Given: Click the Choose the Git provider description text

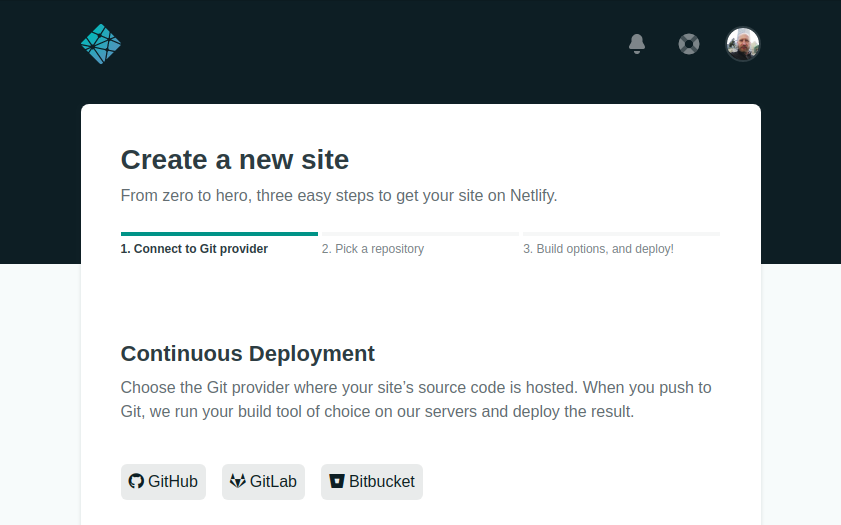Looking at the screenshot, I should 416,400.
